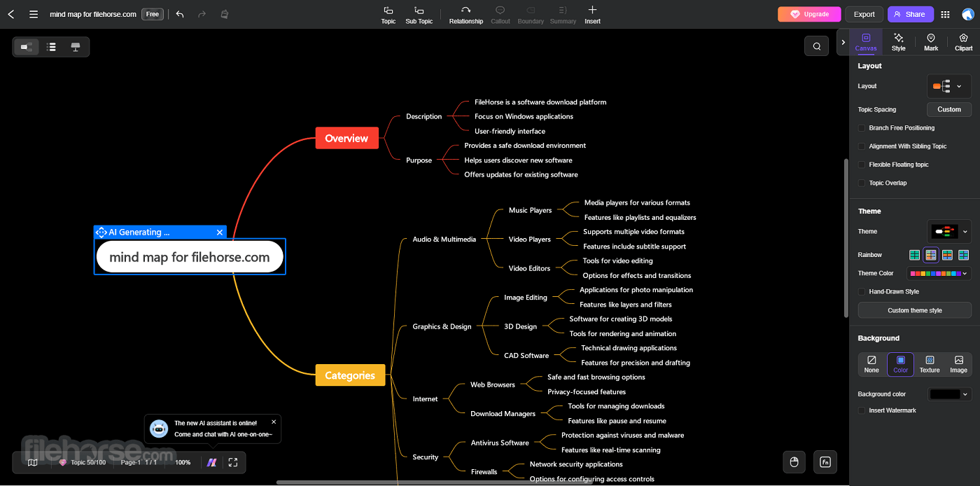Click the 100% zoom level

coord(183,462)
